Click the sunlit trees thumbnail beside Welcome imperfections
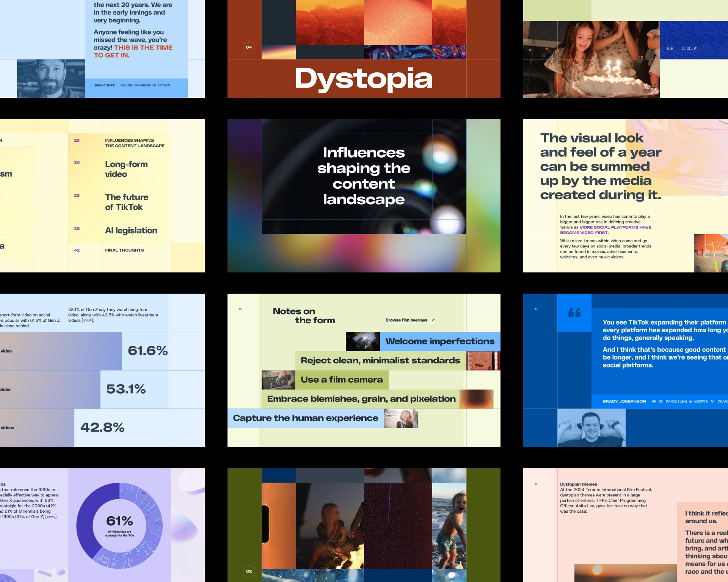Viewport: 728px width, 582px height. click(363, 341)
